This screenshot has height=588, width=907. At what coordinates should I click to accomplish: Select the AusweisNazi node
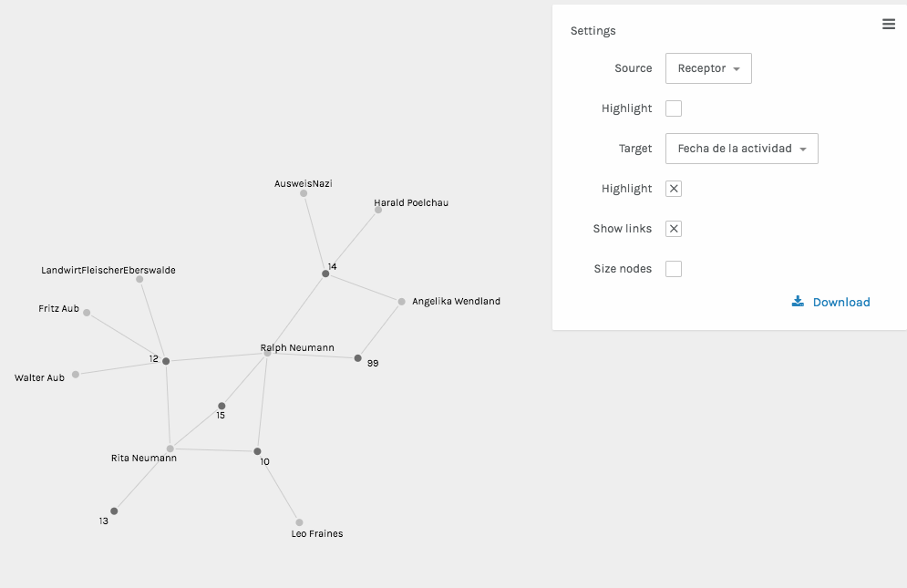pos(305,194)
